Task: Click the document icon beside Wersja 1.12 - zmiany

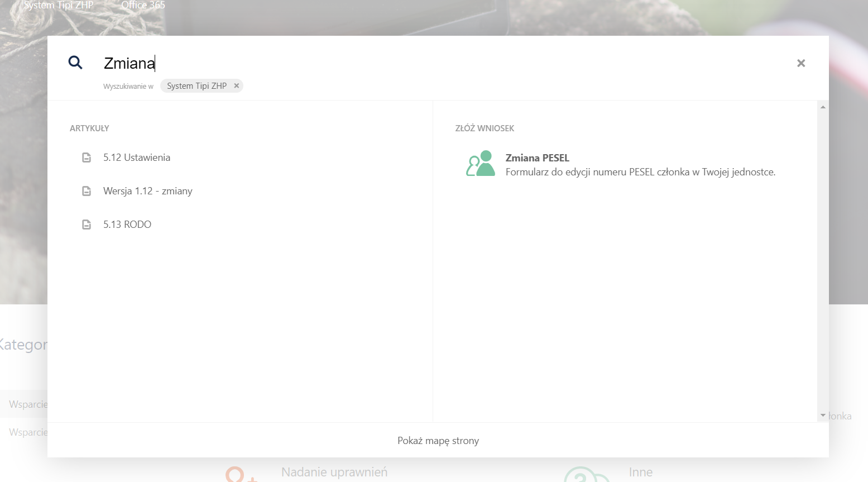Action: click(87, 191)
